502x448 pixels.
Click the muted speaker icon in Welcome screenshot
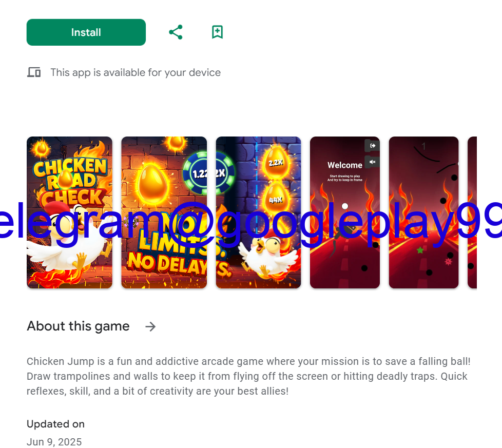point(372,162)
